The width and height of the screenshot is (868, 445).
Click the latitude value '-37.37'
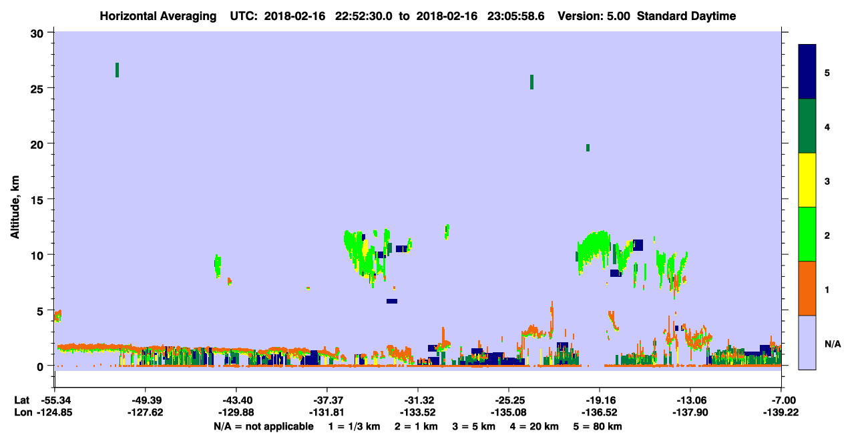(327, 400)
